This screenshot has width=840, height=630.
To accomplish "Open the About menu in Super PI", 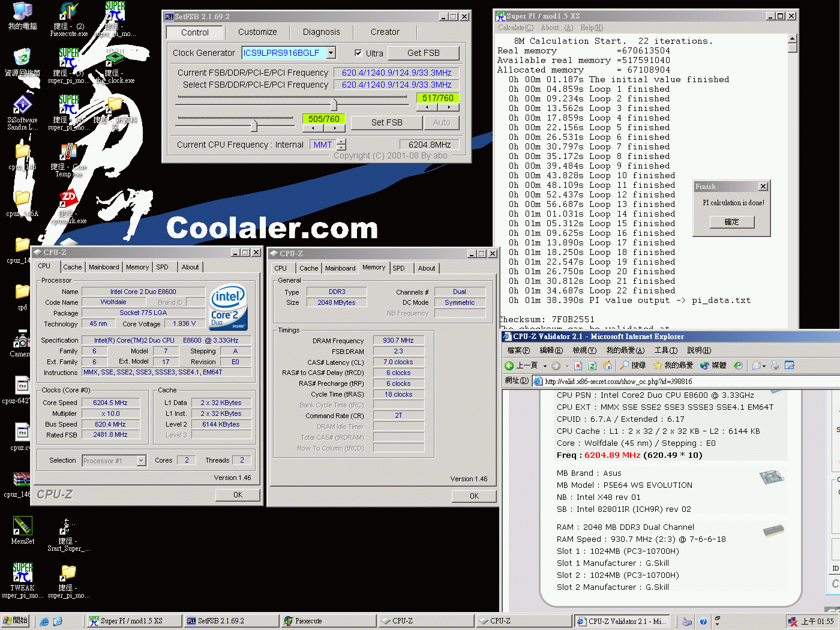I will [x=557, y=28].
